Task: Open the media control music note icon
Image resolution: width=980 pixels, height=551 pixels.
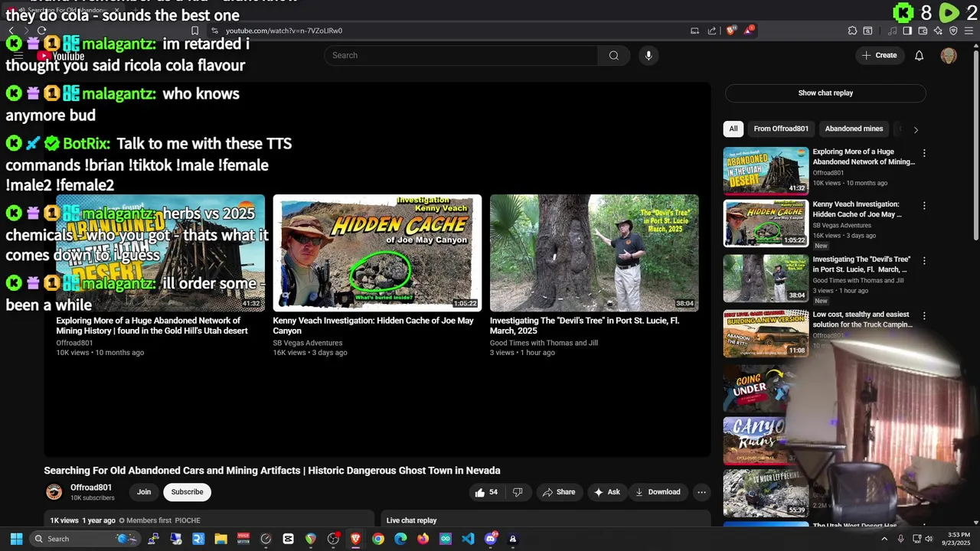Action: tap(892, 31)
